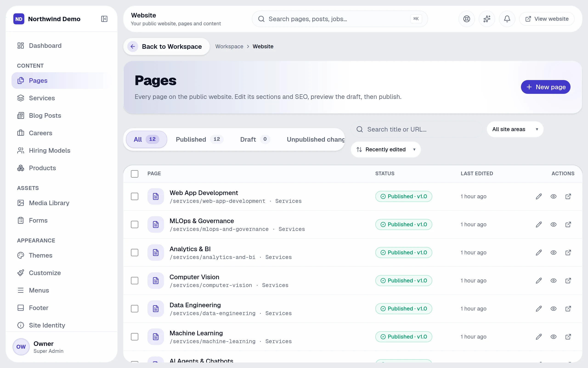Edit MLOps & Governance with pencil icon
Viewport: 588px width, 368px height.
click(x=539, y=224)
